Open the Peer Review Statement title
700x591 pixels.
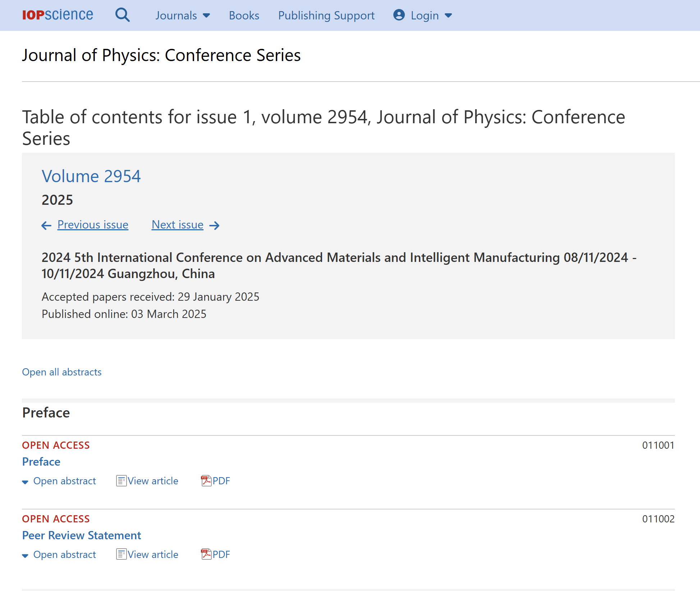82,535
